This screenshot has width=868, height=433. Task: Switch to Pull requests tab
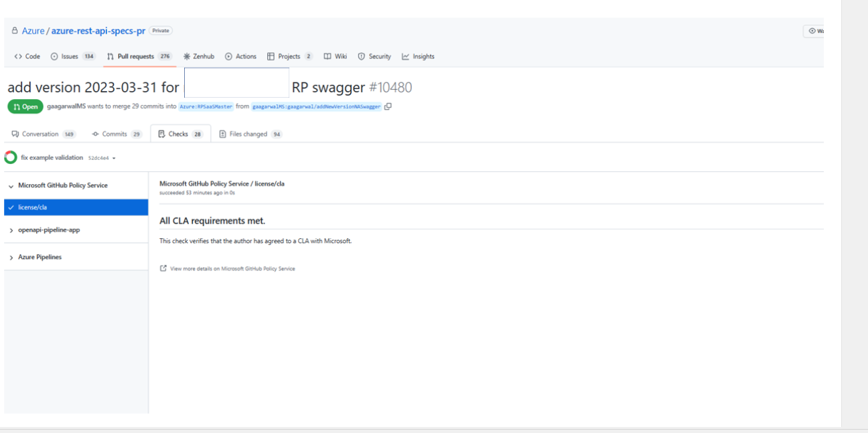tap(139, 56)
